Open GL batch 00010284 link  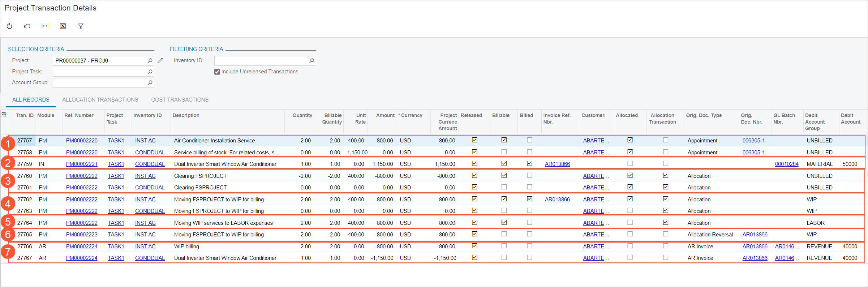[786, 164]
